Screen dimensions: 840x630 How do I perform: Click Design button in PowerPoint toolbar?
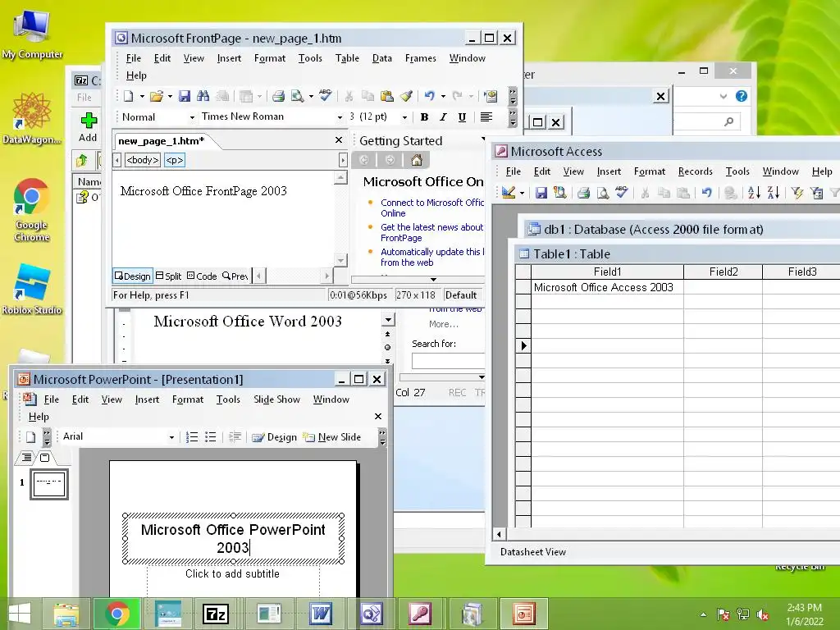[x=274, y=437]
